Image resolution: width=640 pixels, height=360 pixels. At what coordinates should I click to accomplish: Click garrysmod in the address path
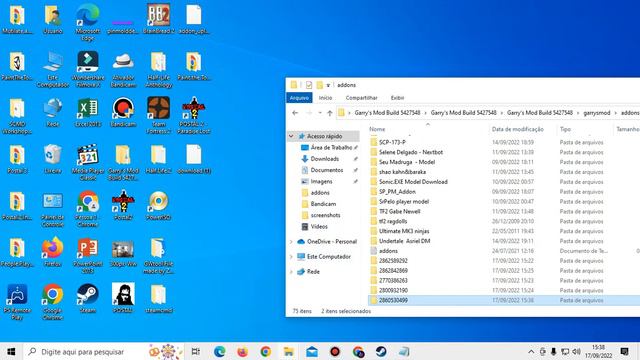coord(597,113)
